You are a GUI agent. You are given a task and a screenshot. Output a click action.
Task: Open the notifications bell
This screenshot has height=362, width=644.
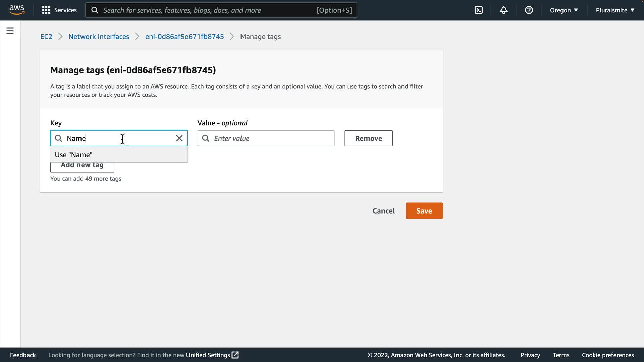pos(503,10)
